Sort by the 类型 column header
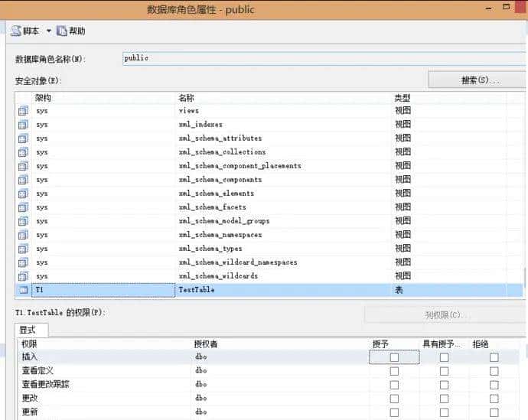The height and width of the screenshot is (420, 528). (x=402, y=98)
